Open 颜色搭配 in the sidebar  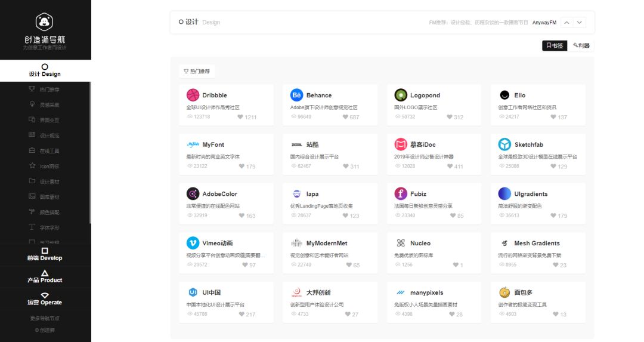44,212
